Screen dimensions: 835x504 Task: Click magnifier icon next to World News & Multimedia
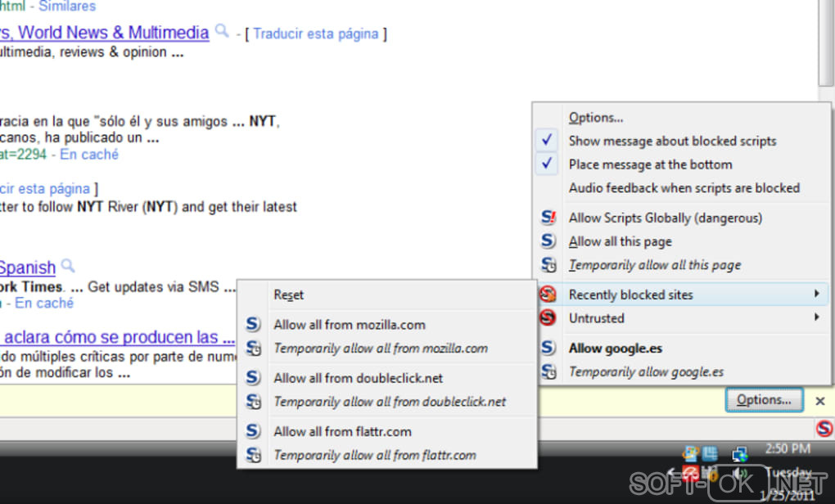222,31
